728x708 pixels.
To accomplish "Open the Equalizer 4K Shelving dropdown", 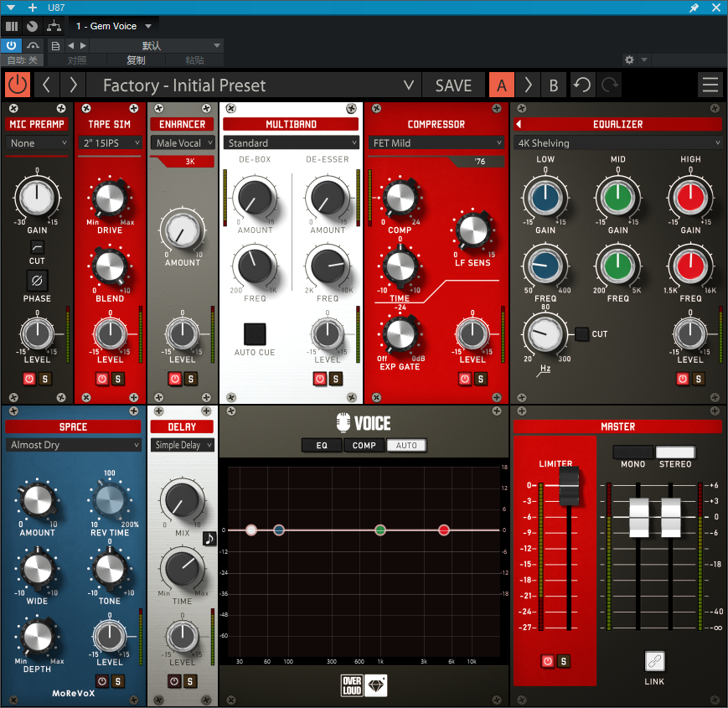I will [617, 143].
